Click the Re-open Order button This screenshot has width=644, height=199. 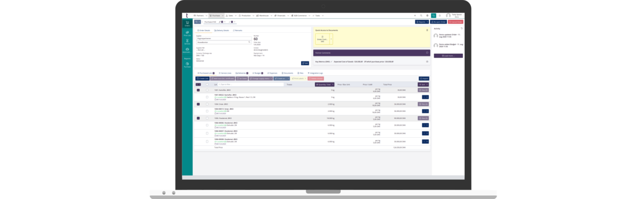click(x=438, y=22)
